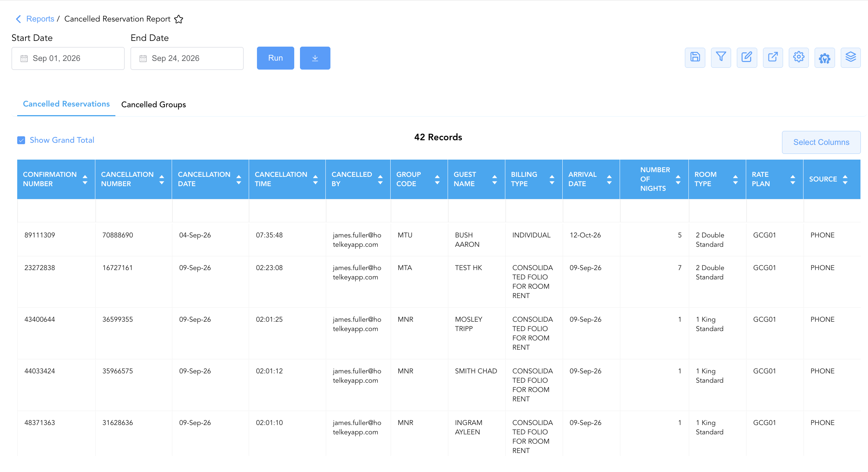Click the export/open external icon
This screenshot has width=868, height=472.
[773, 57]
